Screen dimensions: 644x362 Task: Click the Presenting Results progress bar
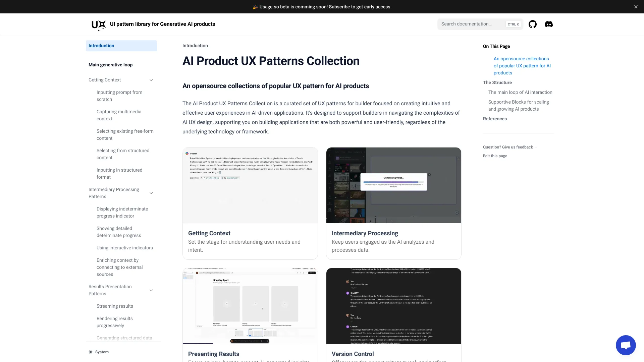click(x=198, y=344)
